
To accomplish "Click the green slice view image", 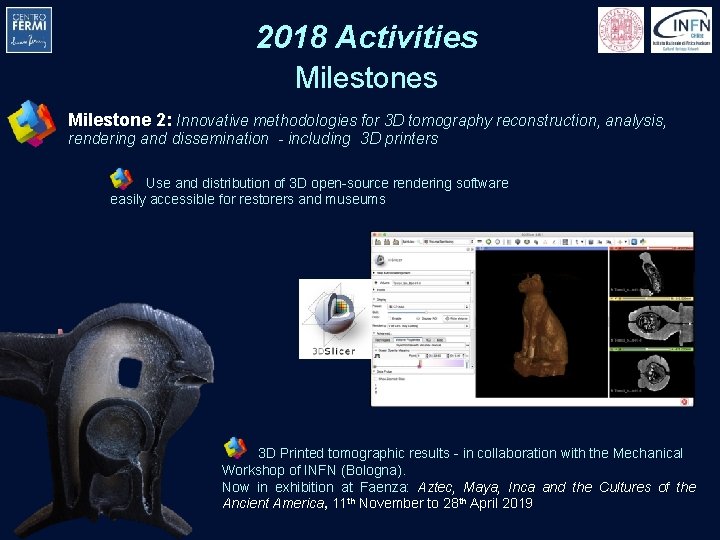I will [x=652, y=374].
